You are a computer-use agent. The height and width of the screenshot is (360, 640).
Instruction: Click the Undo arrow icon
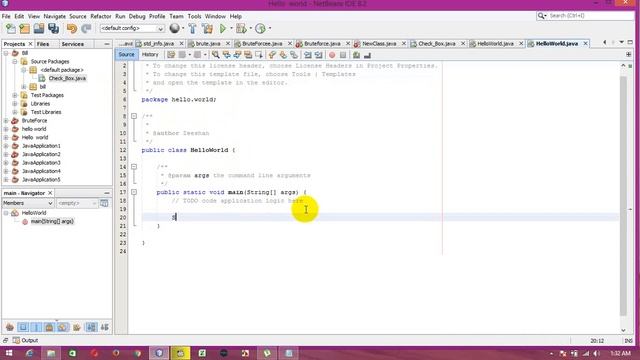pos(72,29)
